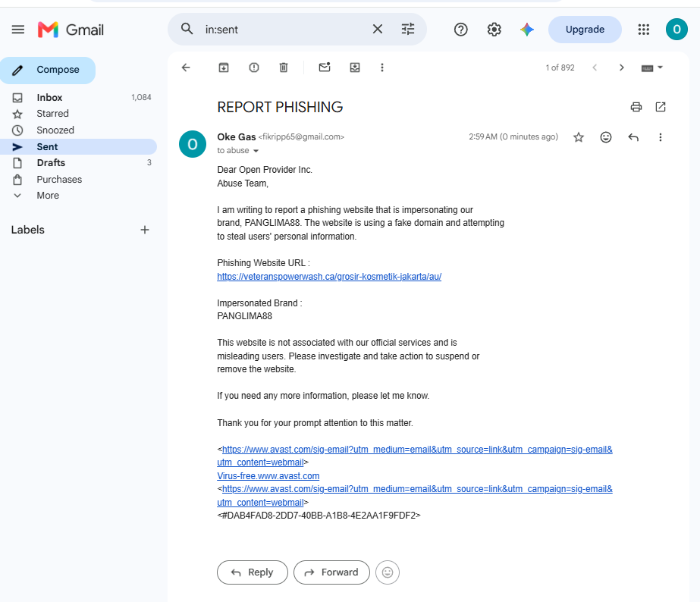Go back to Sent list arrow
The width and height of the screenshot is (700, 602).
coord(186,67)
